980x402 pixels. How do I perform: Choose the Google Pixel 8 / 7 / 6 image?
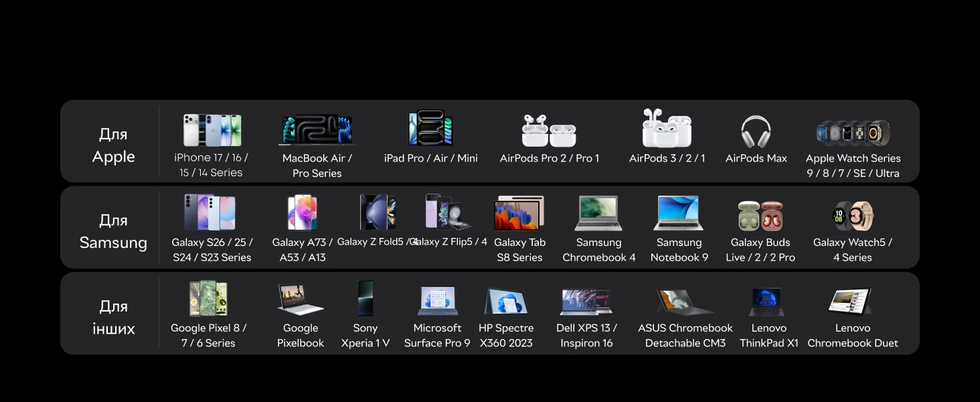(x=208, y=298)
